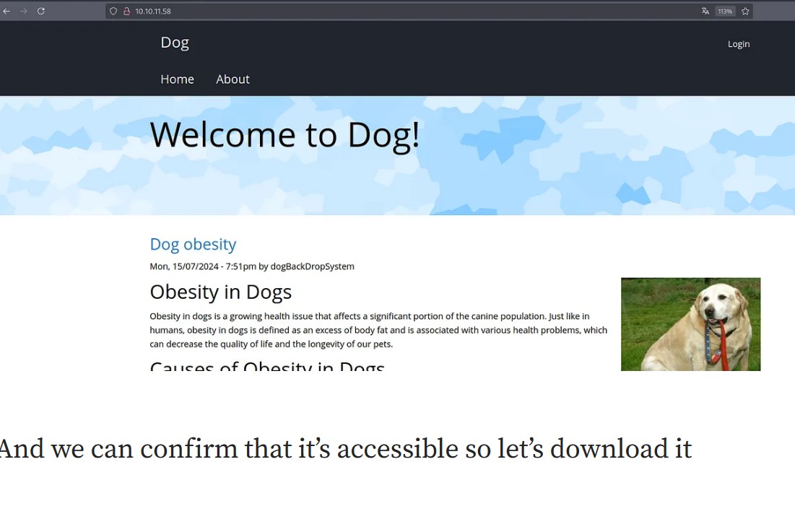Click the Obesity in Dogs heading
This screenshot has height=532, width=795.
coord(220,292)
